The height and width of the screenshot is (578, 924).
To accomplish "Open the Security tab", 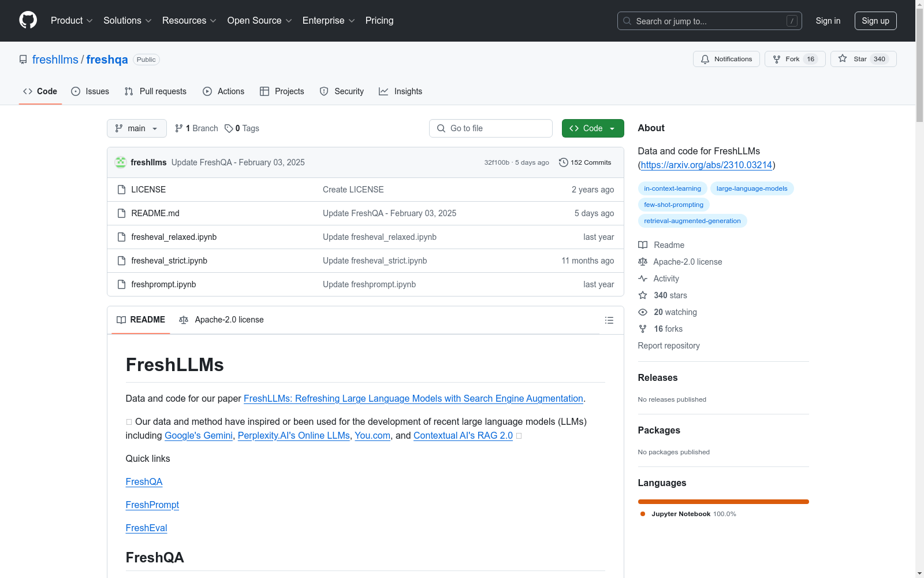I will (x=342, y=91).
